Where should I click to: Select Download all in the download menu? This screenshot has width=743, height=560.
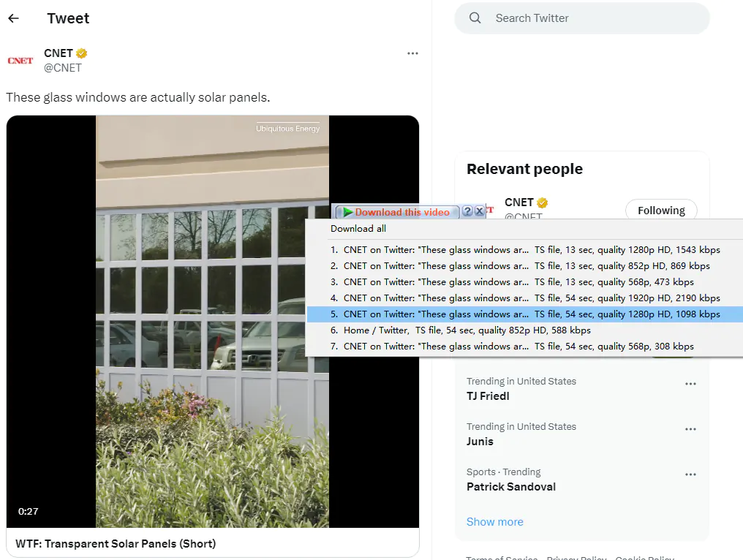click(x=358, y=229)
